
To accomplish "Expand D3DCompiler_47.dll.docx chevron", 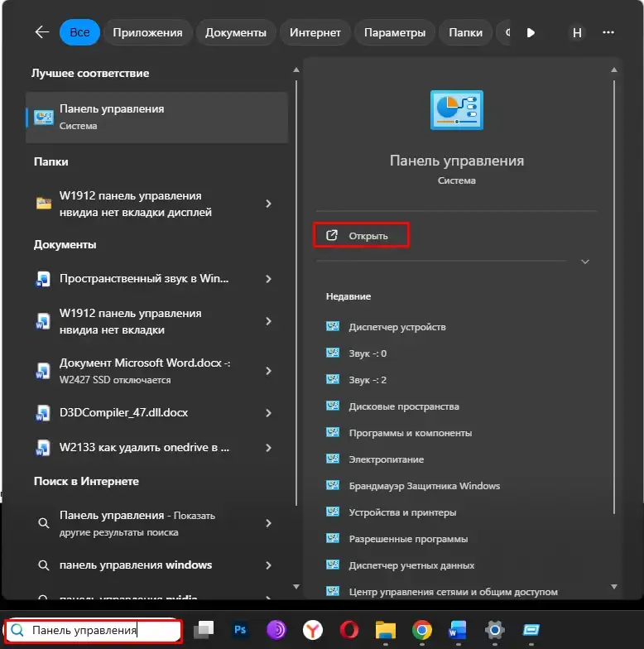I will [268, 413].
